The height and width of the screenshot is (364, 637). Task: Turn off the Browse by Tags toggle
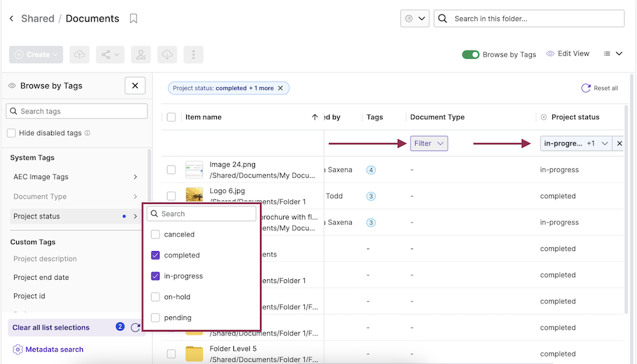[471, 54]
